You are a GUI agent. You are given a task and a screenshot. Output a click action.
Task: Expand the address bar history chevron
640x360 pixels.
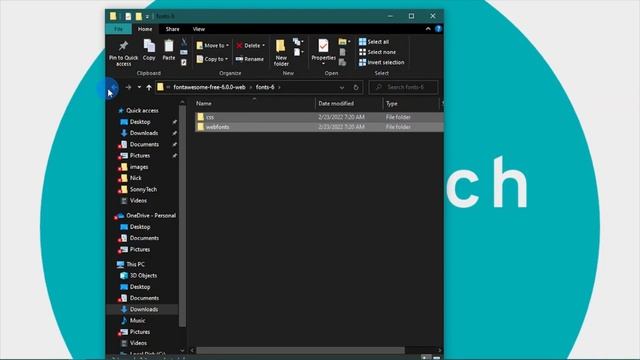tap(342, 87)
